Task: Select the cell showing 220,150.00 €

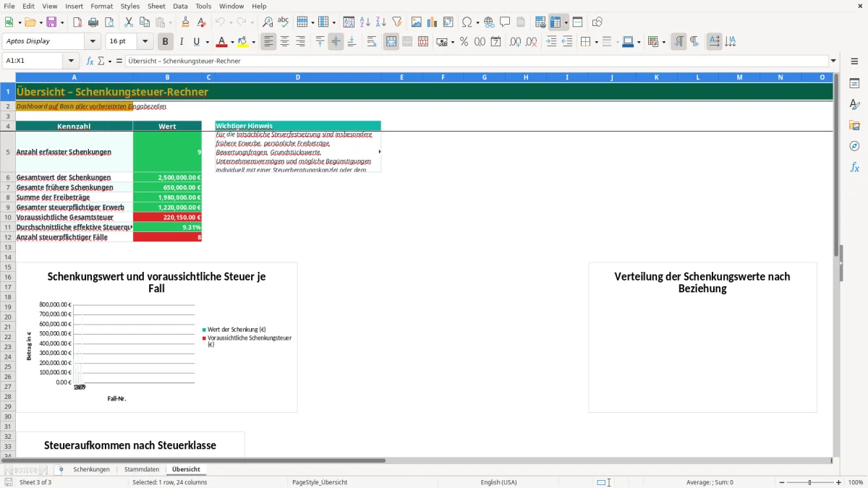Action: [x=167, y=217]
